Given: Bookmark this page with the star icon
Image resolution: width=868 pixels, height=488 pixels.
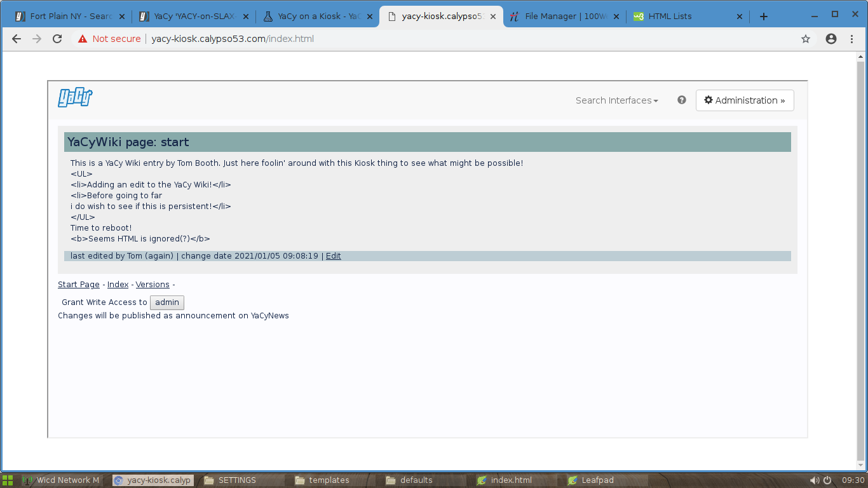Looking at the screenshot, I should (x=806, y=39).
